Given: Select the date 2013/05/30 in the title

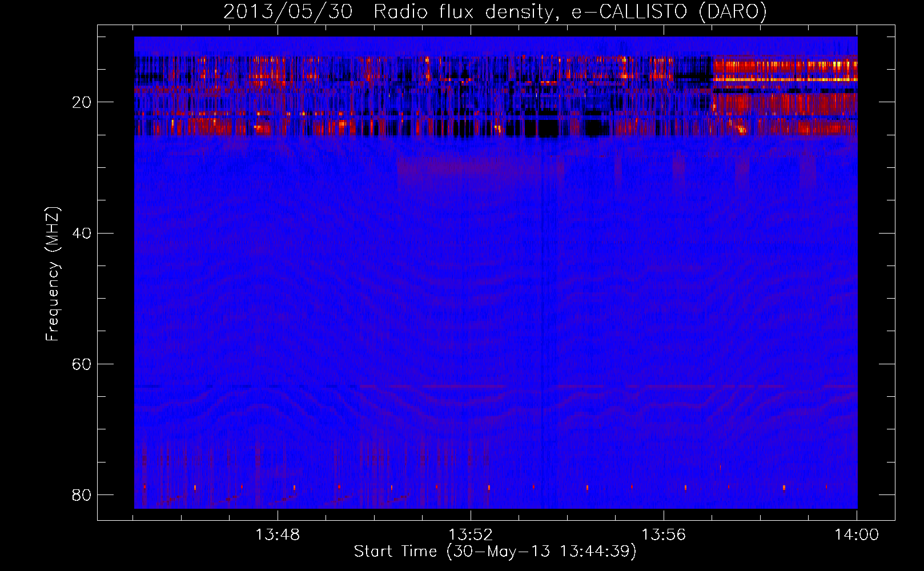Looking at the screenshot, I should [288, 12].
